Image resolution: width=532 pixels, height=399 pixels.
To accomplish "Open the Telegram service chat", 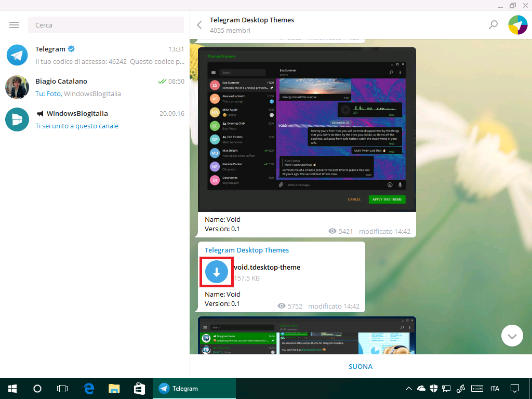I will [x=95, y=55].
